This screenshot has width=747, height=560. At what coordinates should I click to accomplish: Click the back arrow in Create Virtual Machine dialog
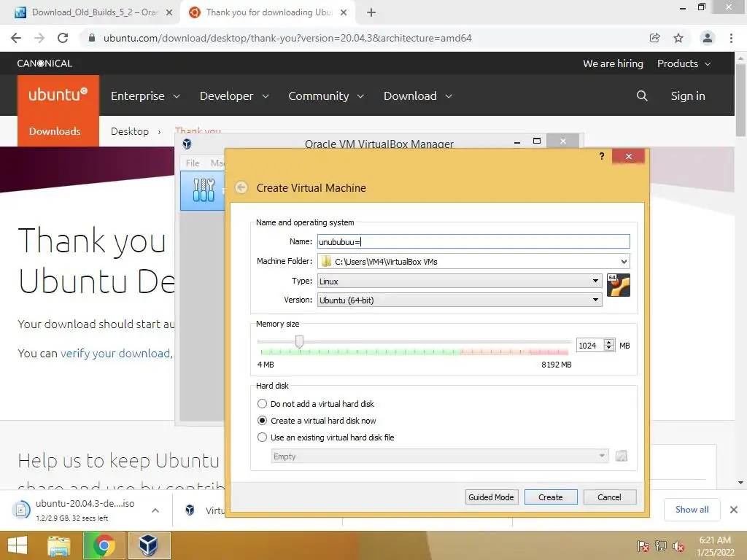coord(241,187)
